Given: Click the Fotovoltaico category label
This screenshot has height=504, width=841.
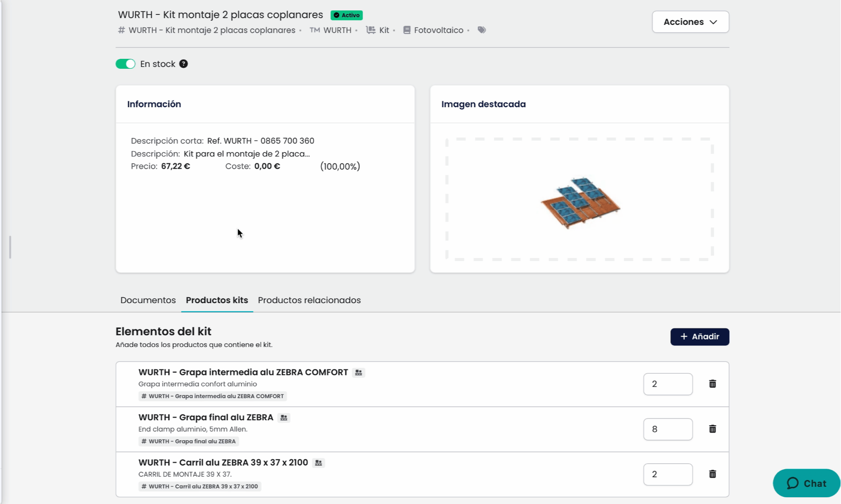Looking at the screenshot, I should click(x=439, y=30).
